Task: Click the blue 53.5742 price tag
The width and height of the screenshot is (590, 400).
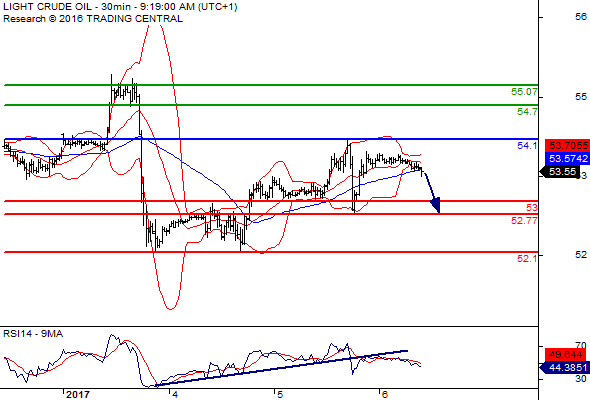Action: (x=567, y=158)
